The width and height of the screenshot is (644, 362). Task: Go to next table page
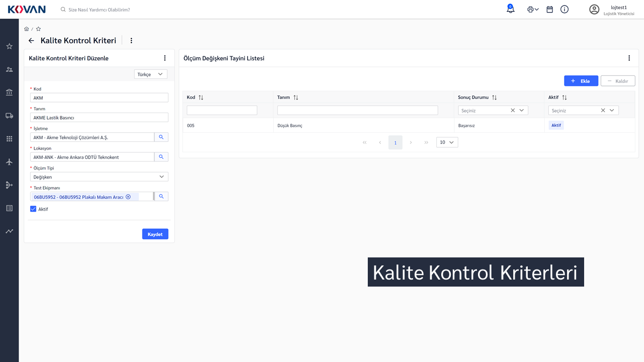click(x=411, y=143)
